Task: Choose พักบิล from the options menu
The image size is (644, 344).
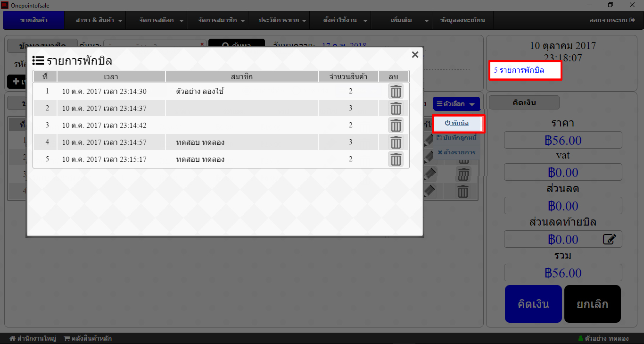Action: 457,123
